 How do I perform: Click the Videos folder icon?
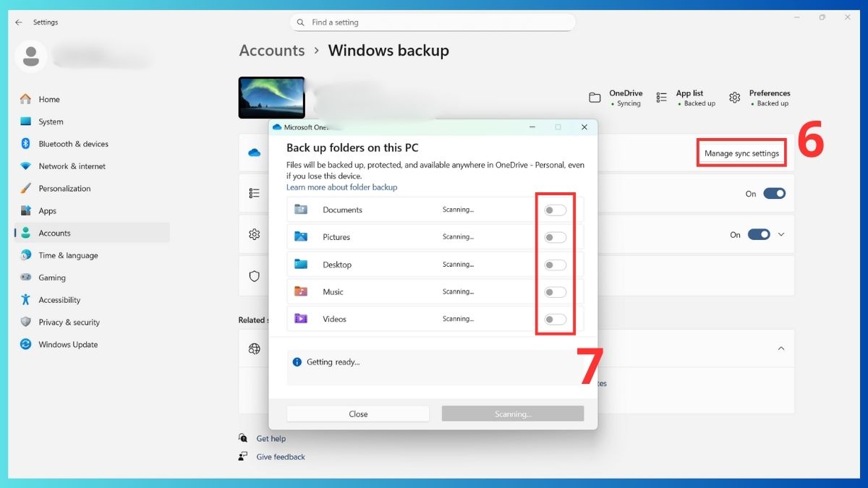[301, 318]
